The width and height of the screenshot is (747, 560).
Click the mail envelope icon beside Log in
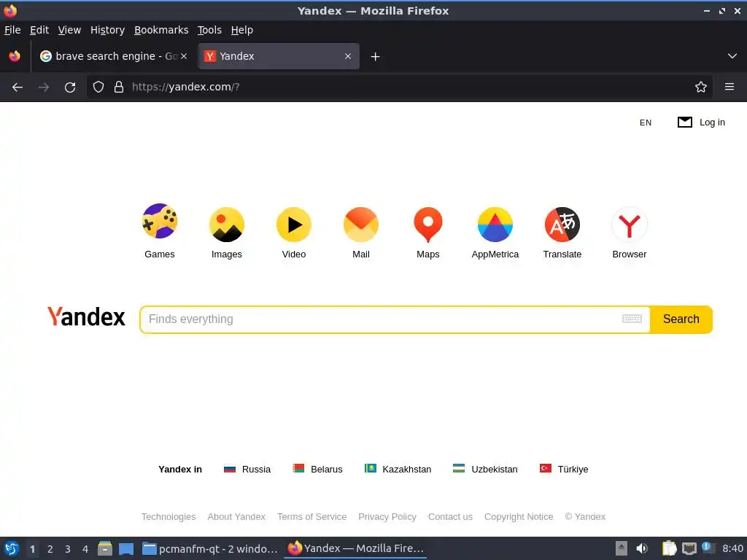click(x=684, y=122)
